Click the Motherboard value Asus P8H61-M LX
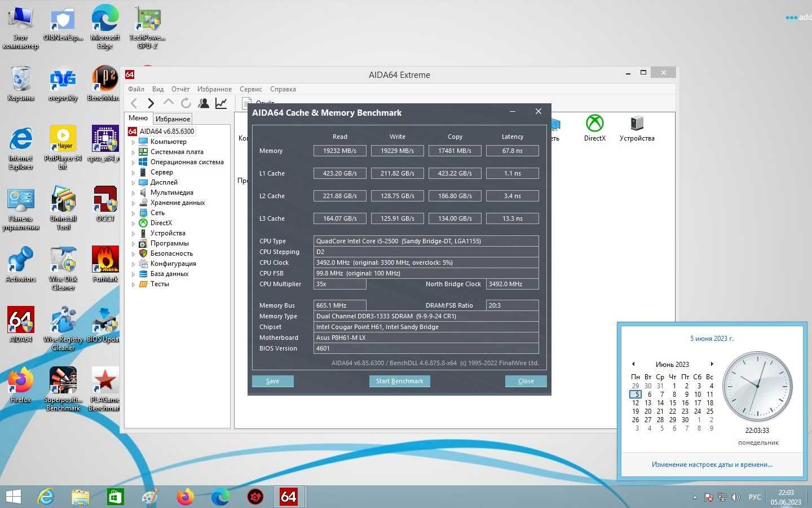 click(x=426, y=338)
